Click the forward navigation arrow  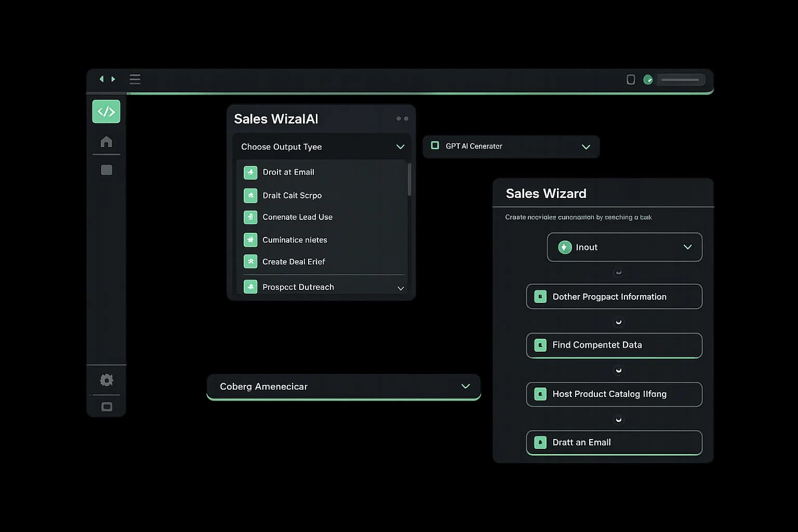tap(113, 79)
